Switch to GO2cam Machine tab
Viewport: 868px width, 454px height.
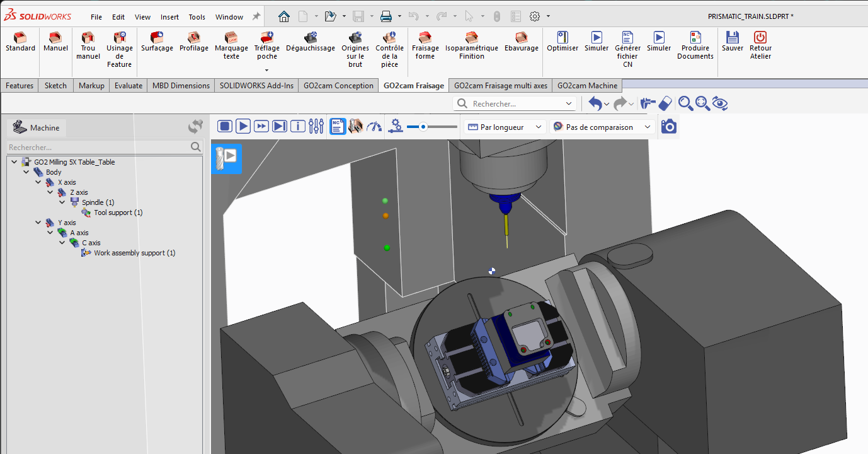coord(587,86)
